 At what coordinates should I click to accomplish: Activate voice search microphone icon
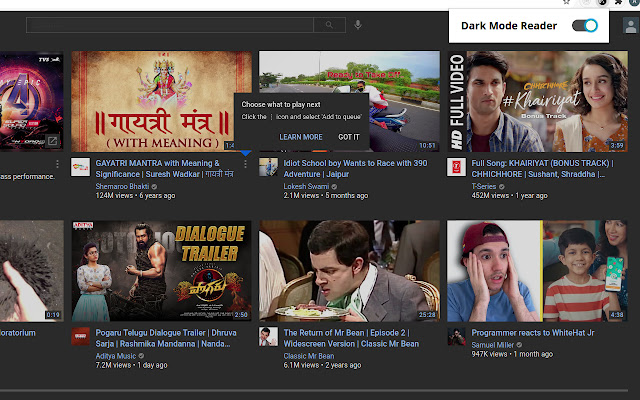(x=358, y=25)
